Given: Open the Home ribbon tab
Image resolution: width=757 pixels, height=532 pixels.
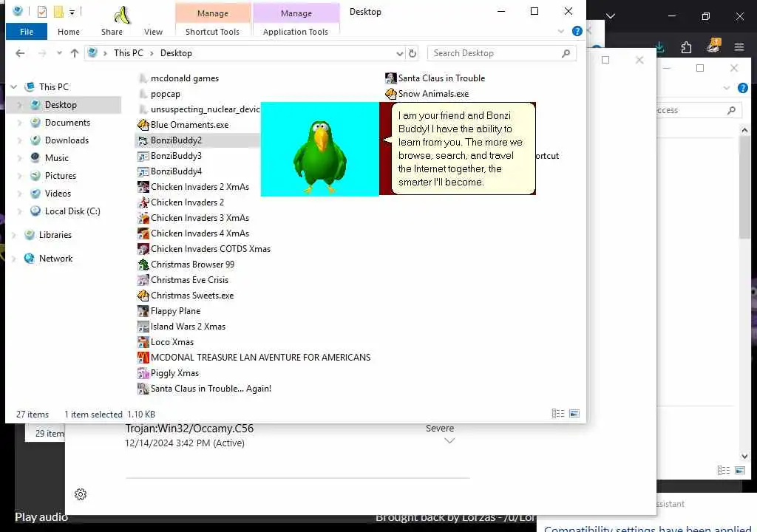Looking at the screenshot, I should (69, 32).
